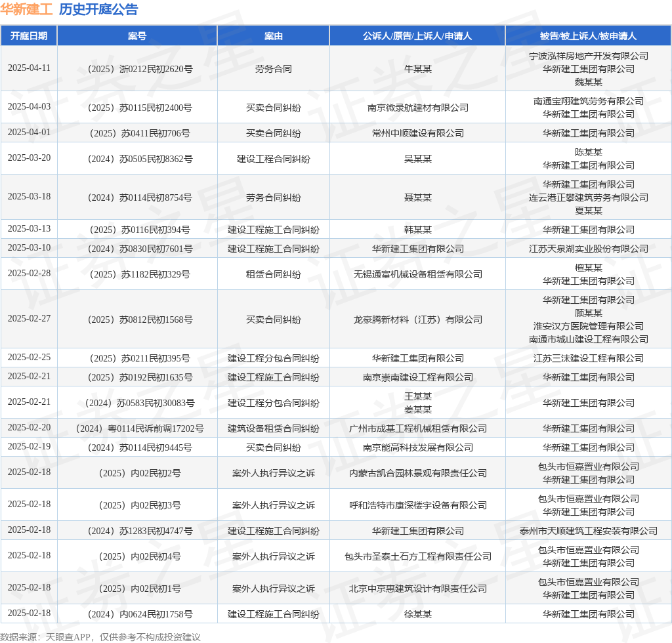Screen dimensions: 672x643
Task: Click defendant 泰州市天顺建筑工程安装有限公司
Action: coord(589,531)
